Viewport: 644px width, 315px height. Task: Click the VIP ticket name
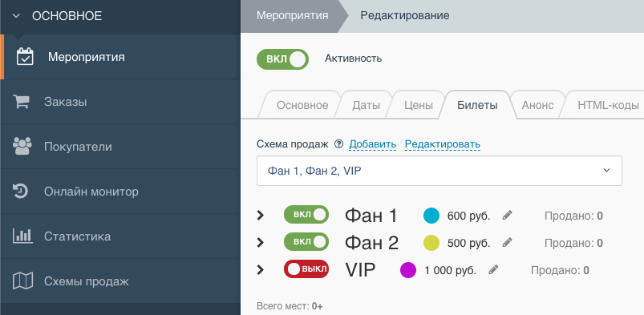click(x=360, y=270)
